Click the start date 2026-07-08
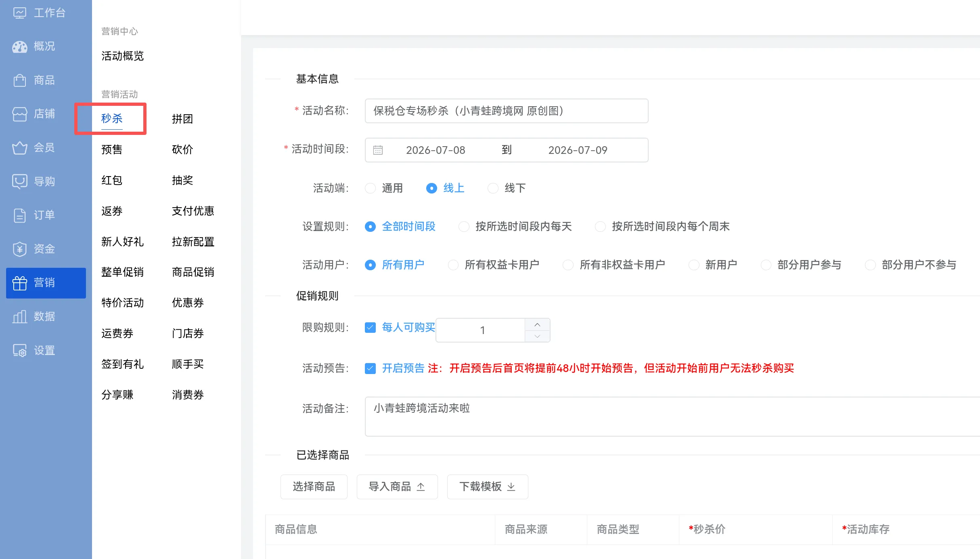Viewport: 980px width, 559px height. click(x=436, y=150)
